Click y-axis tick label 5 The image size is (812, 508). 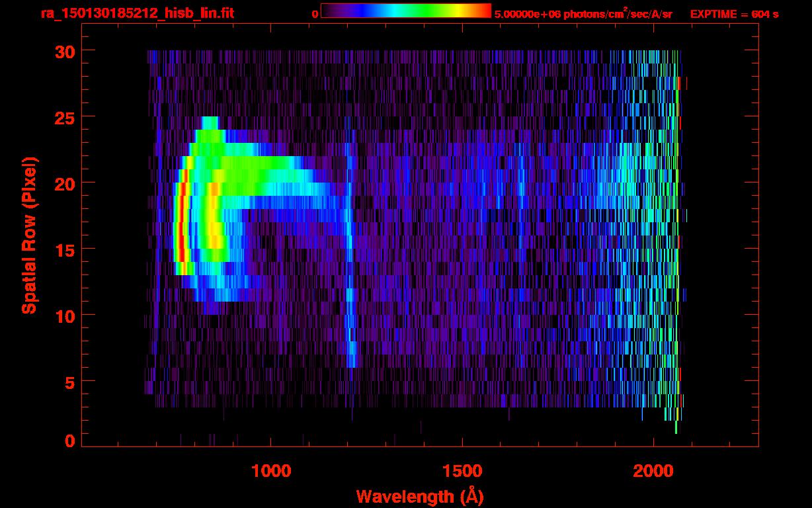69,382
